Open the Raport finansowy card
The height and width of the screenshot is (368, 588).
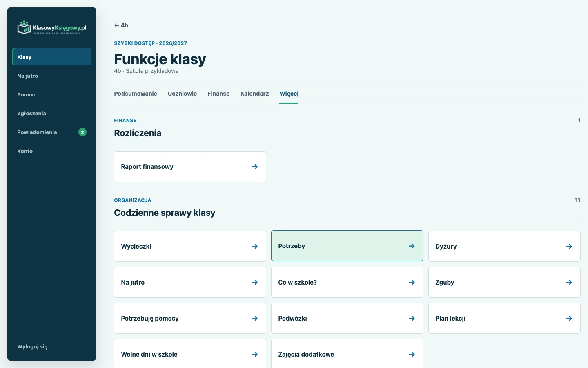[190, 167]
